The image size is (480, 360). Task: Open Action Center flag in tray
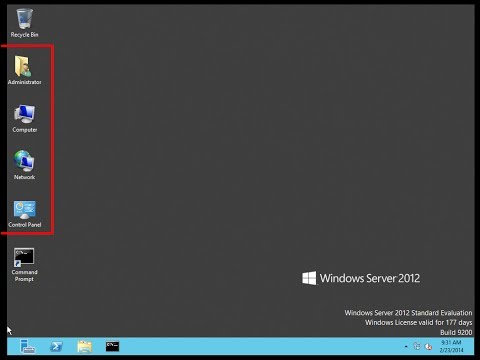tap(417, 346)
